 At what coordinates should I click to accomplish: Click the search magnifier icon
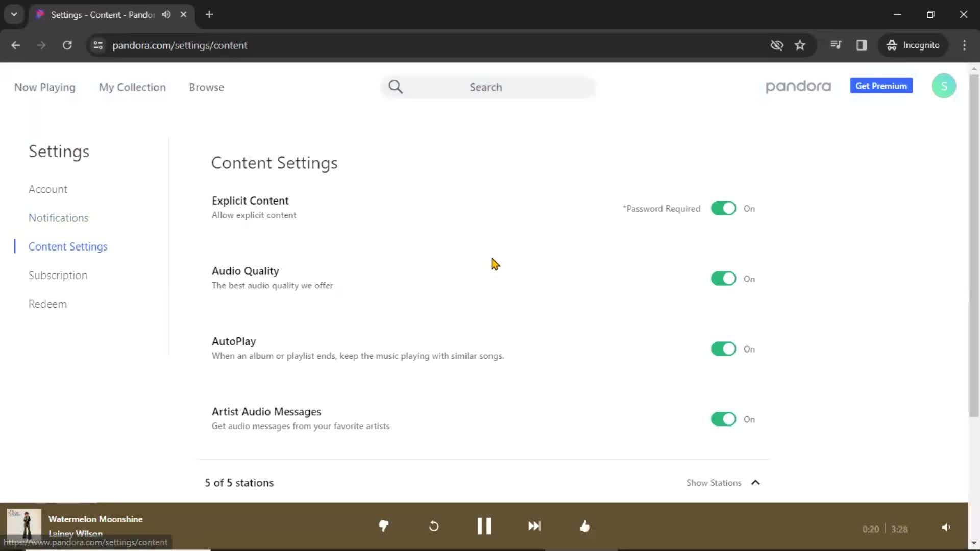click(x=396, y=87)
